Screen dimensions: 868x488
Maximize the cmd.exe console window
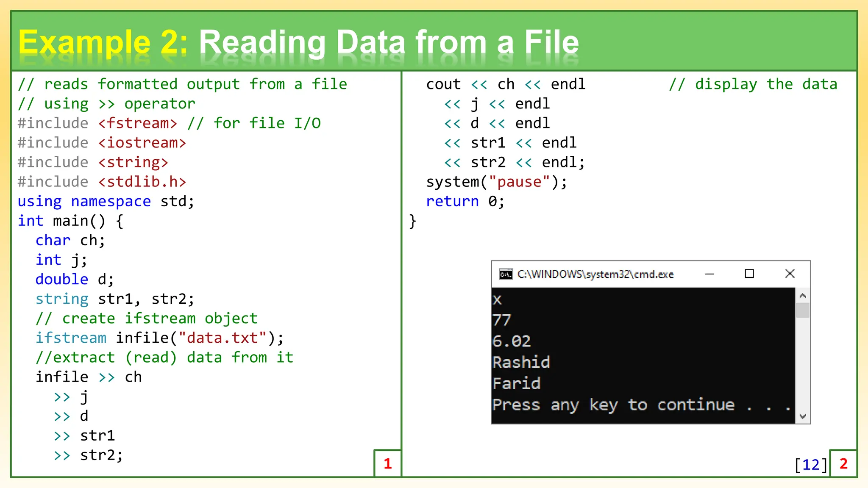tap(749, 274)
